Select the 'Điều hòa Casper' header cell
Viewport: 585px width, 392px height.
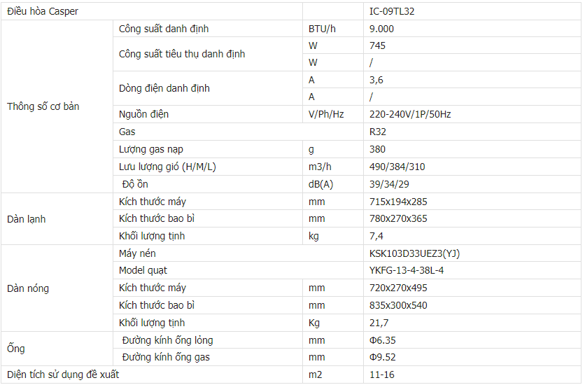(43, 12)
